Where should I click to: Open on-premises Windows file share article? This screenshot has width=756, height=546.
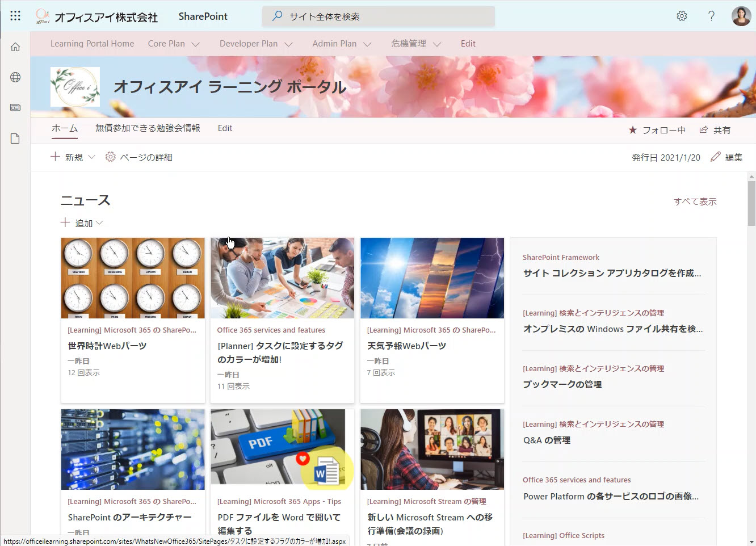point(613,329)
